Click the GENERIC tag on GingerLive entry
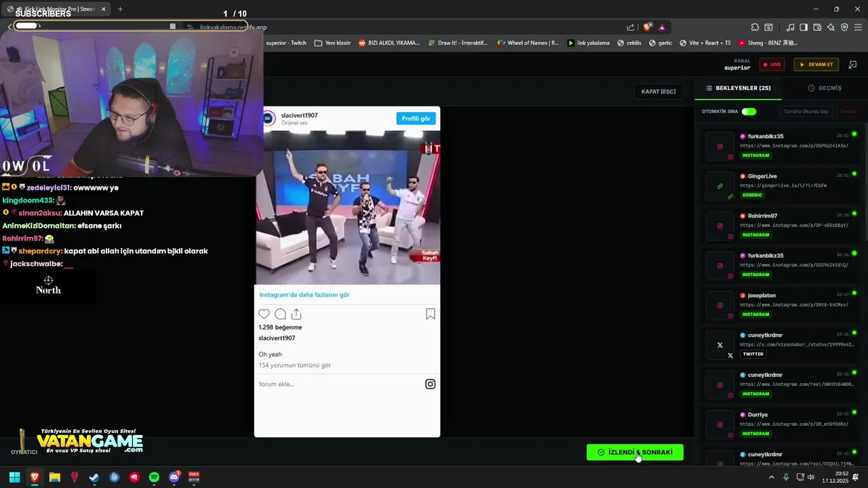 752,195
